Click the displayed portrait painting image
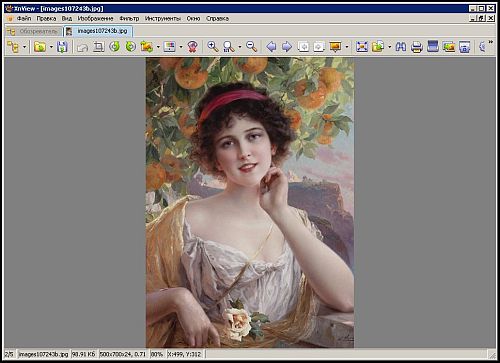The width and height of the screenshot is (500, 363). 250,203
